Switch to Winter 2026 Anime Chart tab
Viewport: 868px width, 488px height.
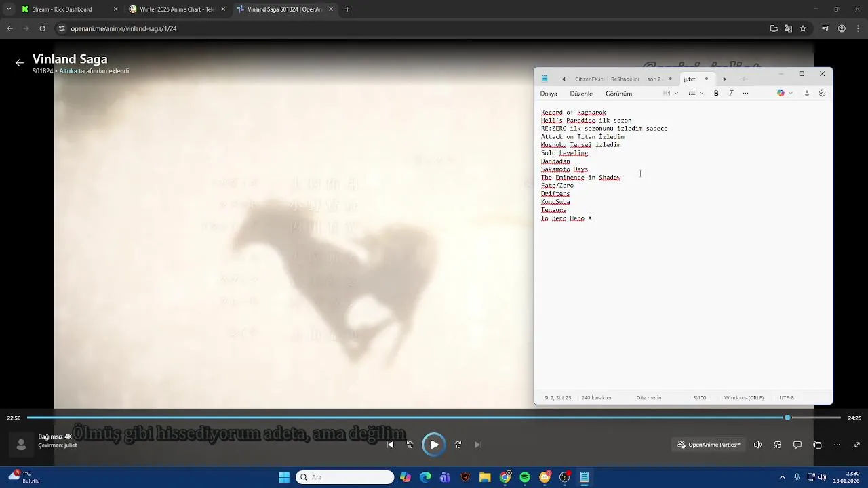tap(176, 9)
